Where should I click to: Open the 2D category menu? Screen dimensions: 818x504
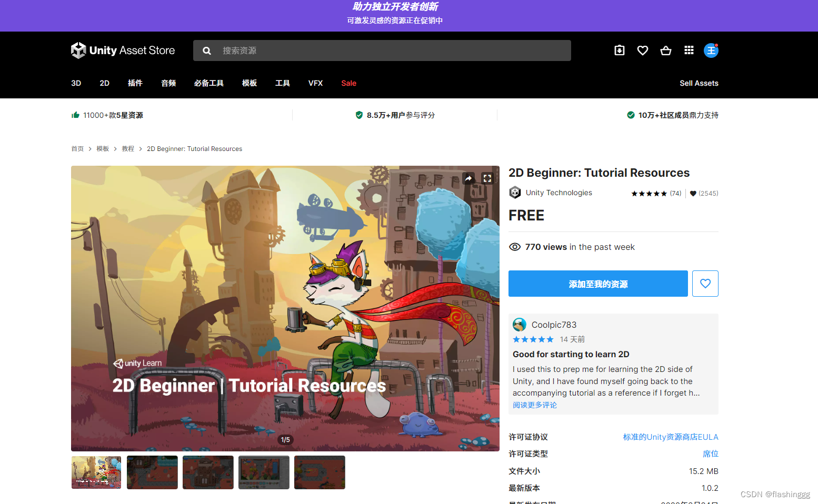[105, 83]
